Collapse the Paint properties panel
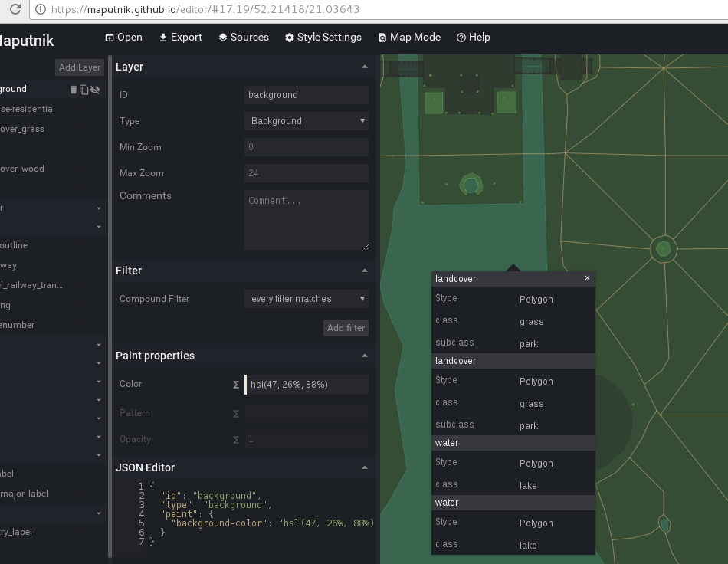The image size is (728, 564). pyautogui.click(x=366, y=355)
